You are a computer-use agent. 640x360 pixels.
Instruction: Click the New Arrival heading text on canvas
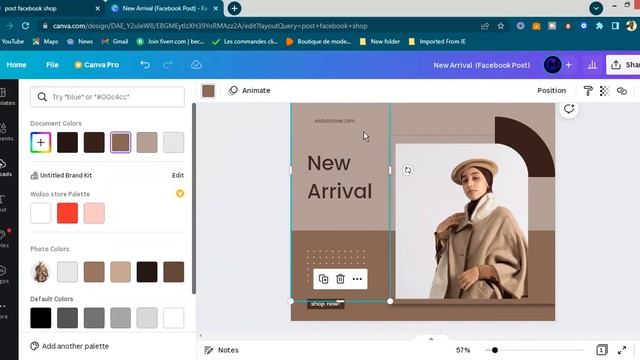[x=340, y=177]
